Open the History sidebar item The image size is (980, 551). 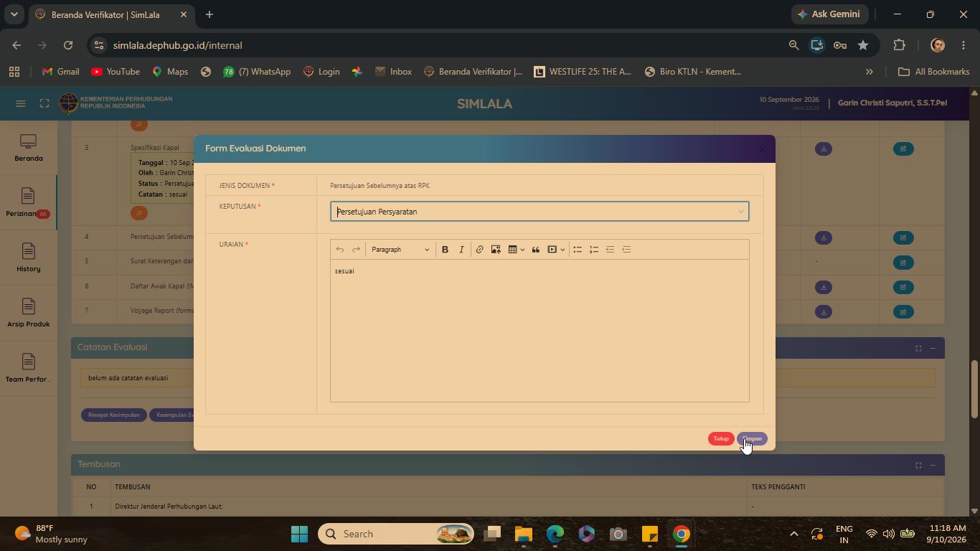tap(28, 258)
